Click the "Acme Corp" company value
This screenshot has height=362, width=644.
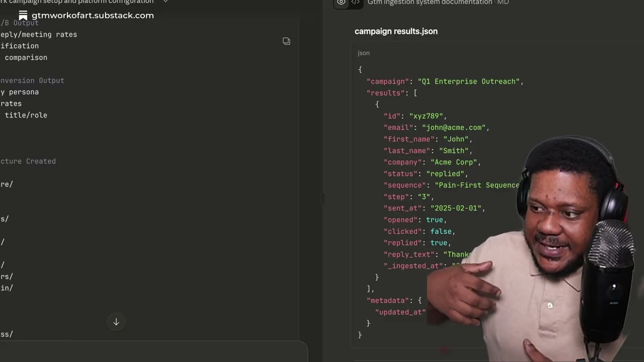pos(453,162)
